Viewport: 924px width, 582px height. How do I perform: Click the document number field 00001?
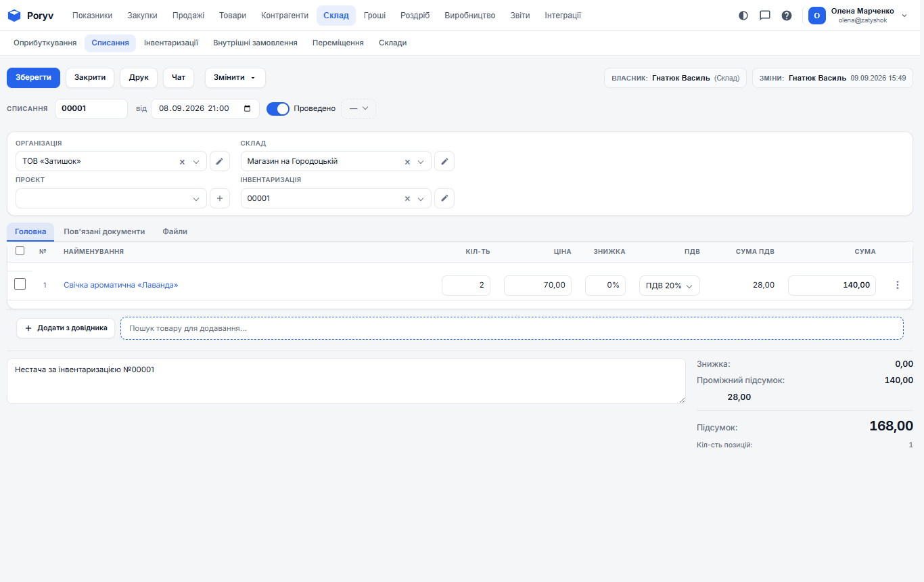91,108
